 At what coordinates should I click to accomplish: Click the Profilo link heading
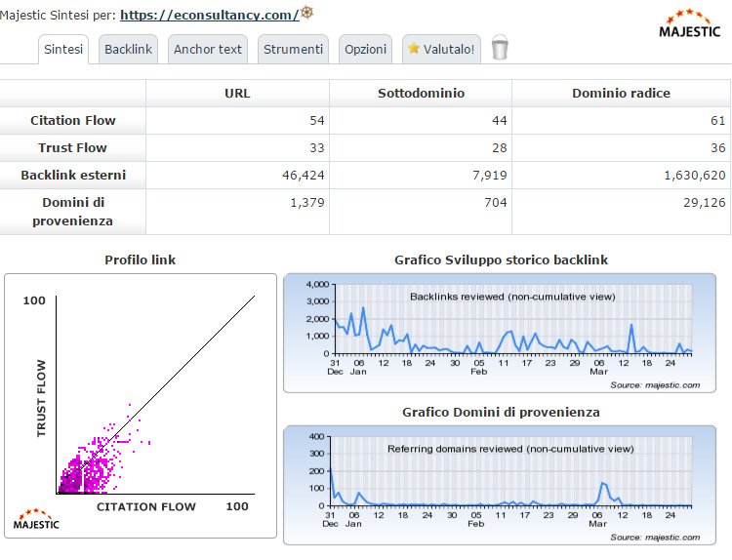(x=140, y=260)
